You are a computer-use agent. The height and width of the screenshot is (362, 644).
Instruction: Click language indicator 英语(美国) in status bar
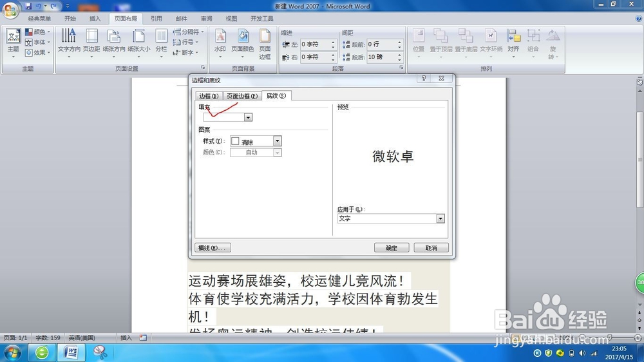(x=82, y=338)
